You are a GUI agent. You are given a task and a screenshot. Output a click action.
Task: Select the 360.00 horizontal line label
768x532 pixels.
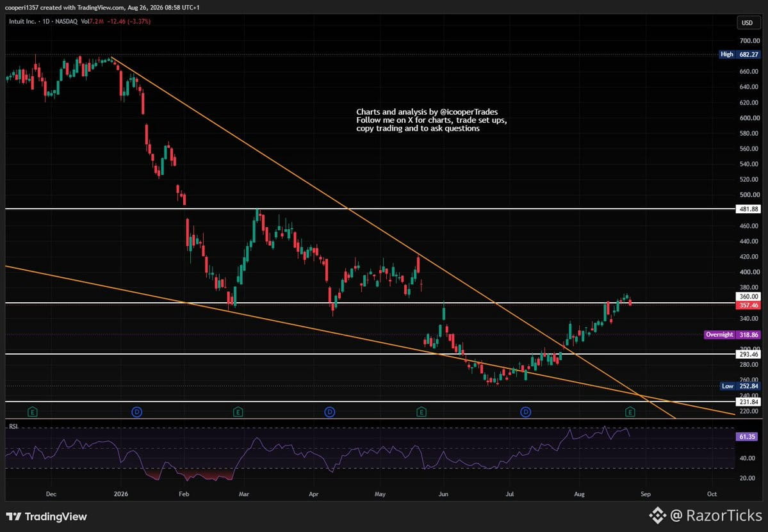[x=748, y=296]
